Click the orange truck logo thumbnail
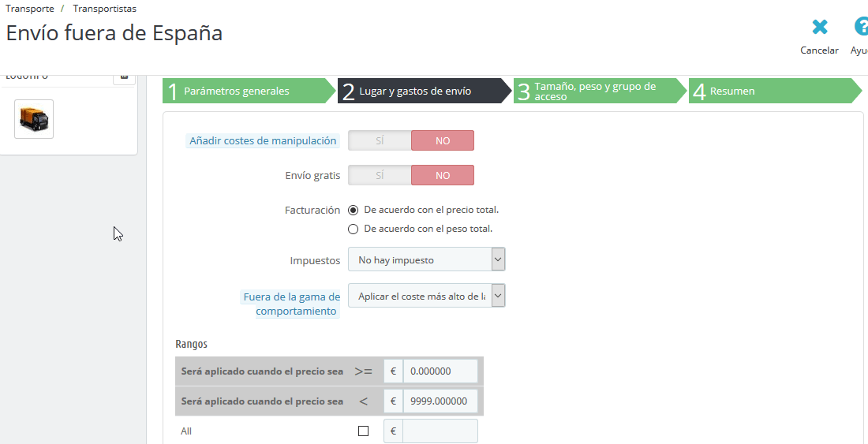This screenshot has height=444, width=868. click(x=34, y=119)
